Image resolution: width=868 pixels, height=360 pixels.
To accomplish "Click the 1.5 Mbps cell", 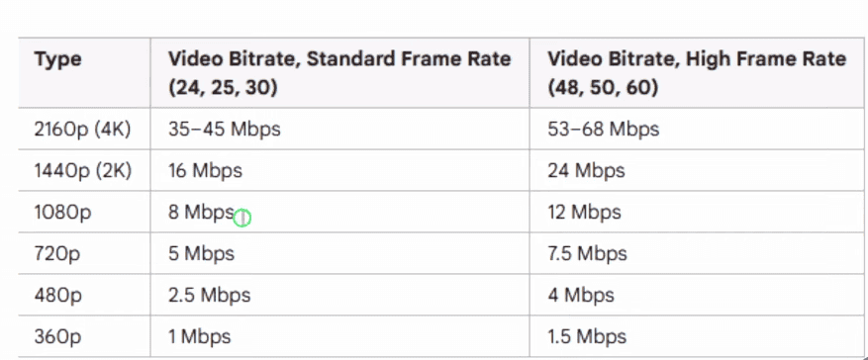I will coord(587,337).
